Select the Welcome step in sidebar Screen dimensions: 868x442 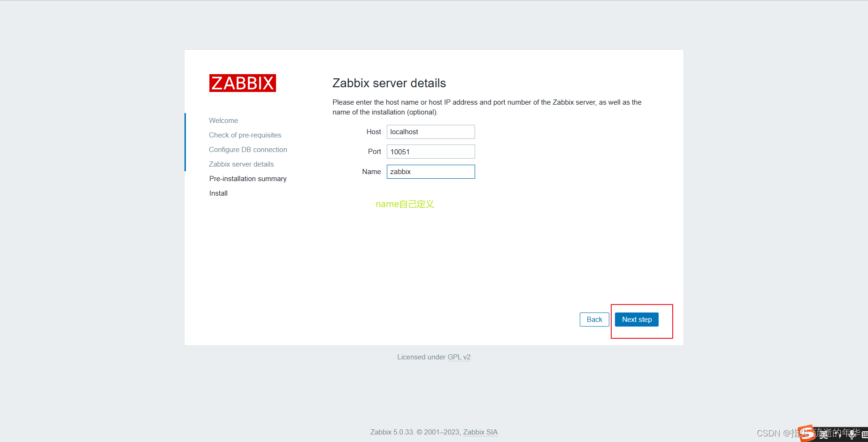pyautogui.click(x=223, y=121)
